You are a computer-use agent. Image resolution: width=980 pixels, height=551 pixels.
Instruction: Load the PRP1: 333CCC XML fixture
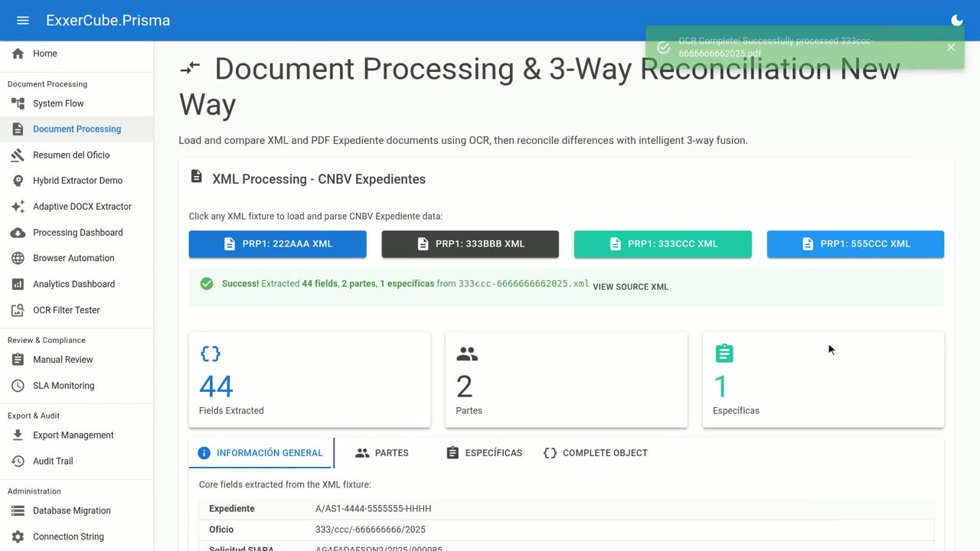[663, 244]
